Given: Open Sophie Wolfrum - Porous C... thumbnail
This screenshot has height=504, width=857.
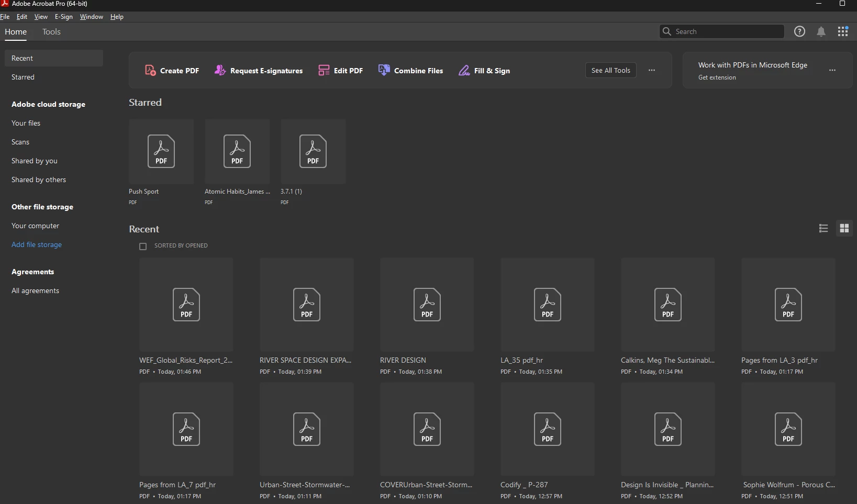Looking at the screenshot, I should point(788,429).
